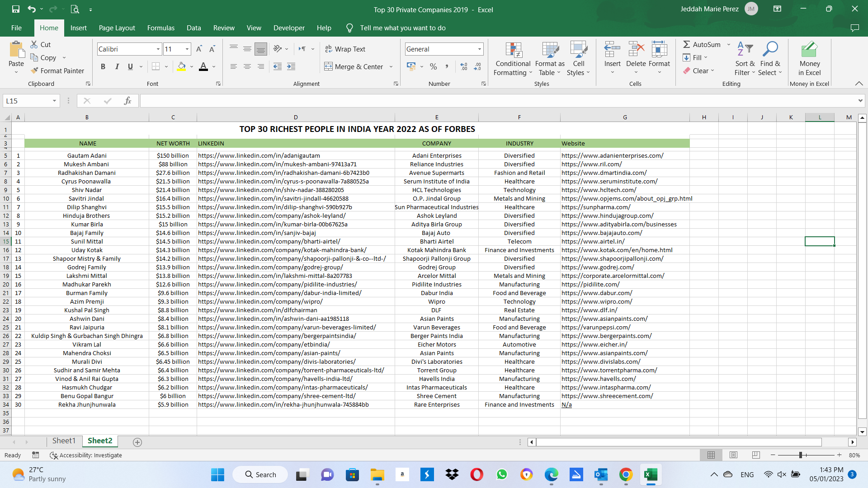Open the Adani Enterprises website link
This screenshot has height=488, width=868.
613,155
